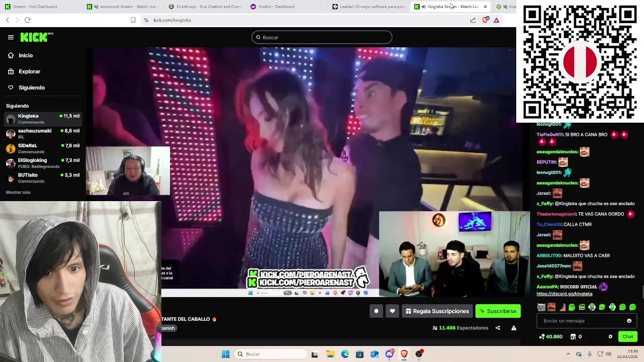Open the browser share icon
The image size is (644, 362).
click(473, 20)
